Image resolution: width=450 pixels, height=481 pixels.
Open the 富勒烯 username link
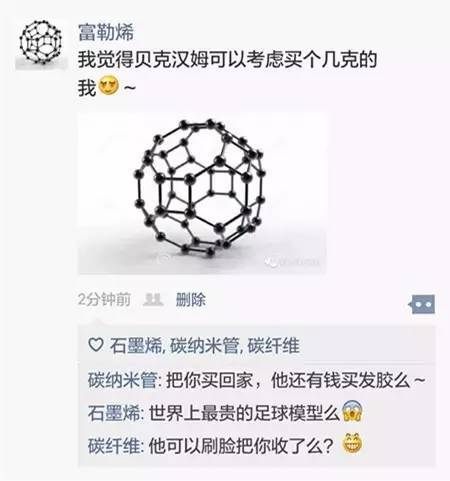click(106, 32)
